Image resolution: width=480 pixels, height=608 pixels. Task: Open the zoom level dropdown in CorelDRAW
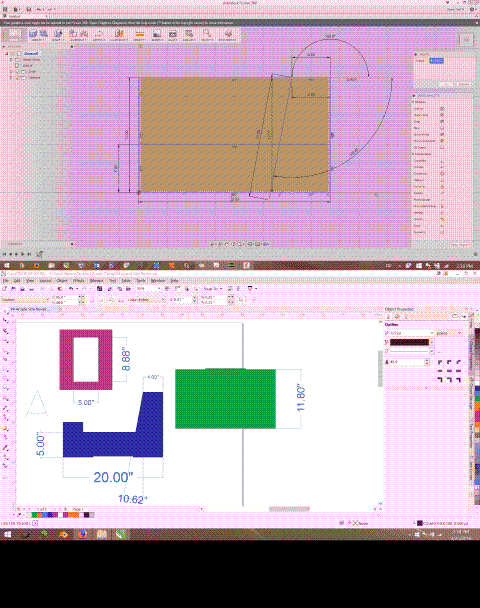coord(158,288)
